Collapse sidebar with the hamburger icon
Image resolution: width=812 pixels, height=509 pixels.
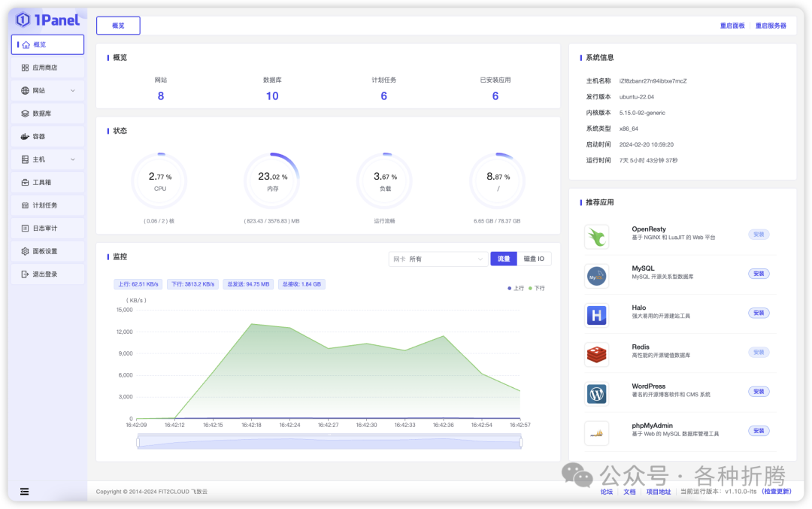pyautogui.click(x=24, y=492)
